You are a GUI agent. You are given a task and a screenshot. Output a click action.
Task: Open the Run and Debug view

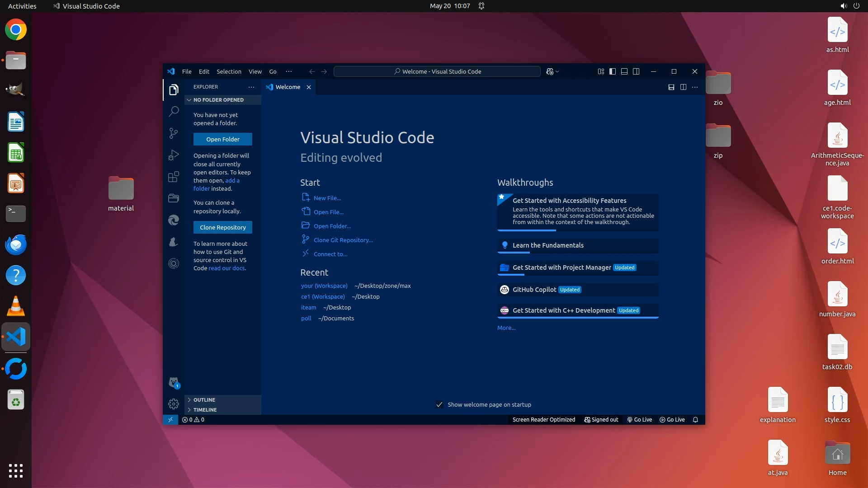[174, 155]
